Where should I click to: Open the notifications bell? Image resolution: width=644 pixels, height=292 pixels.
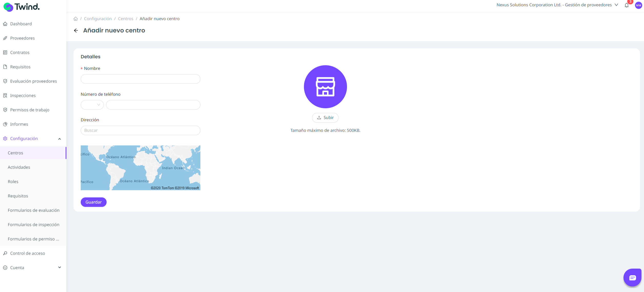(627, 5)
